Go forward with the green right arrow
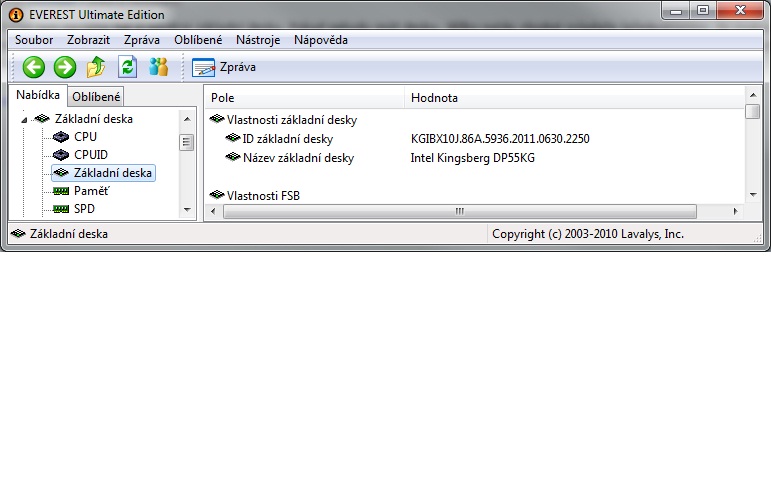The height and width of the screenshot is (495, 771). click(x=65, y=67)
